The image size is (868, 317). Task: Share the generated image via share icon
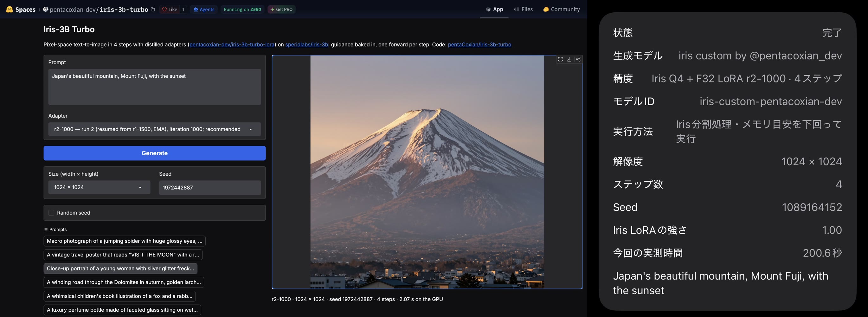pos(578,59)
